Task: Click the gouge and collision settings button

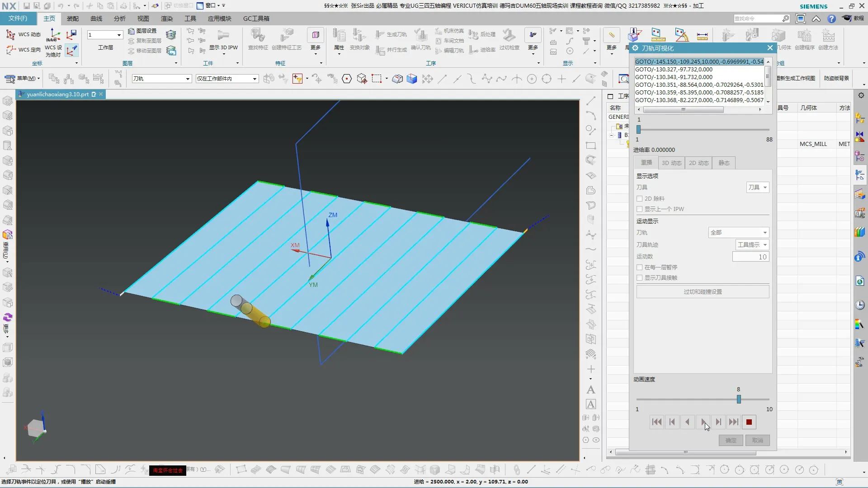Action: [703, 292]
